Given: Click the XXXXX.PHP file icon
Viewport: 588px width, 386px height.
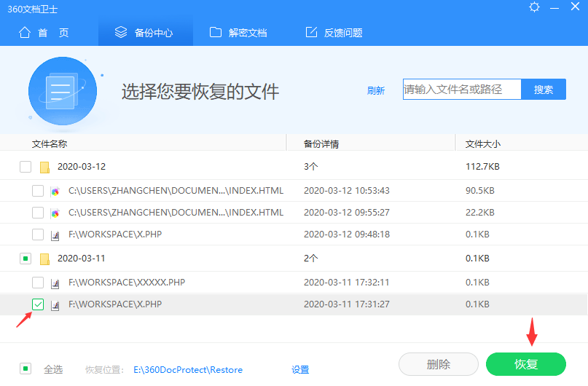Looking at the screenshot, I should pyautogui.click(x=55, y=283).
